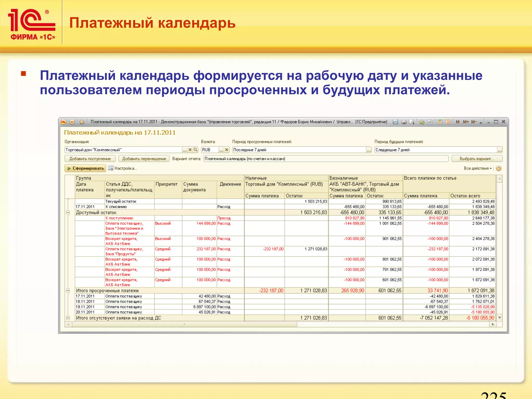Click the M+ memory add button
This screenshot has height=399, width=532.
point(466,122)
